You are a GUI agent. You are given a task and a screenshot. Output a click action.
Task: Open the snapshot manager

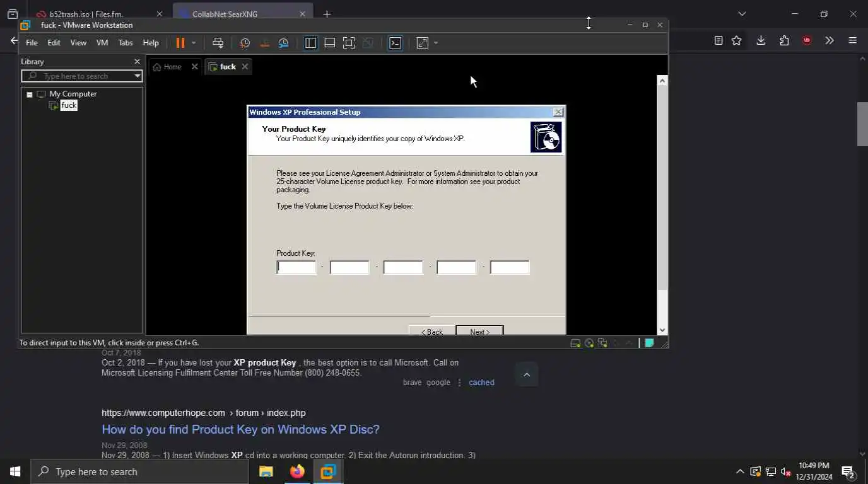click(x=284, y=43)
